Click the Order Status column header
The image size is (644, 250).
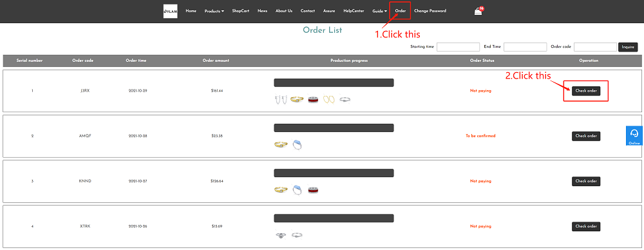tap(482, 61)
